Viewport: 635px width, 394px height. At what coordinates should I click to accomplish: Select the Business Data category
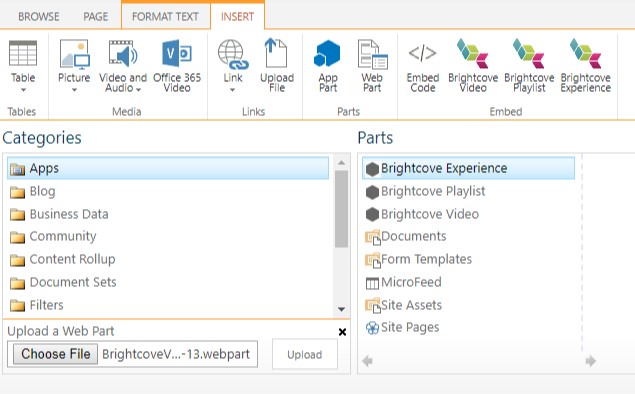point(69,214)
